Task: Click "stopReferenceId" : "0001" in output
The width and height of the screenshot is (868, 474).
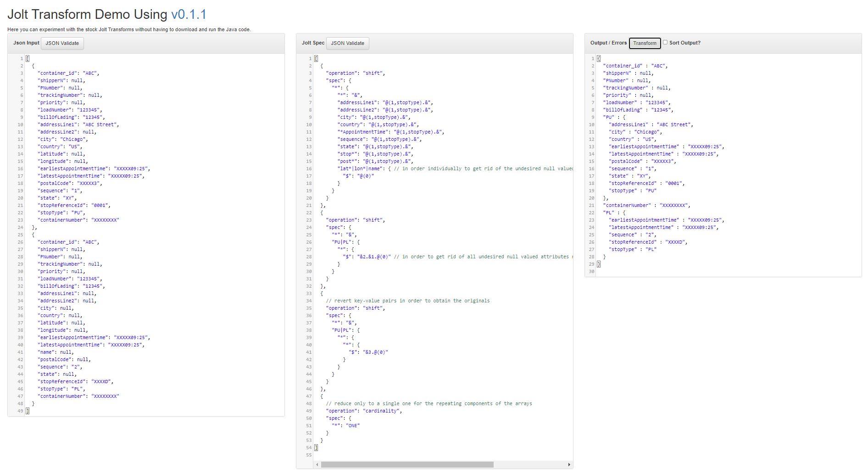Action: pyautogui.click(x=647, y=183)
